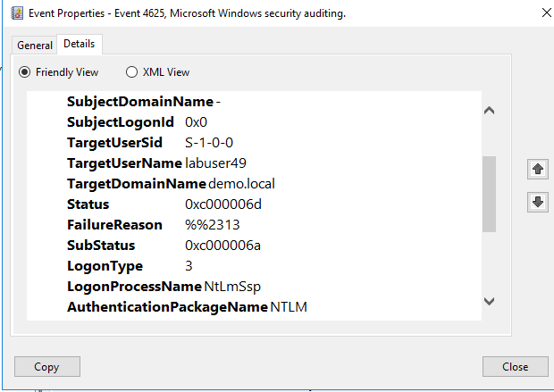Image resolution: width=554 pixels, height=392 pixels.
Task: Switch to the General tab
Action: tap(35, 46)
